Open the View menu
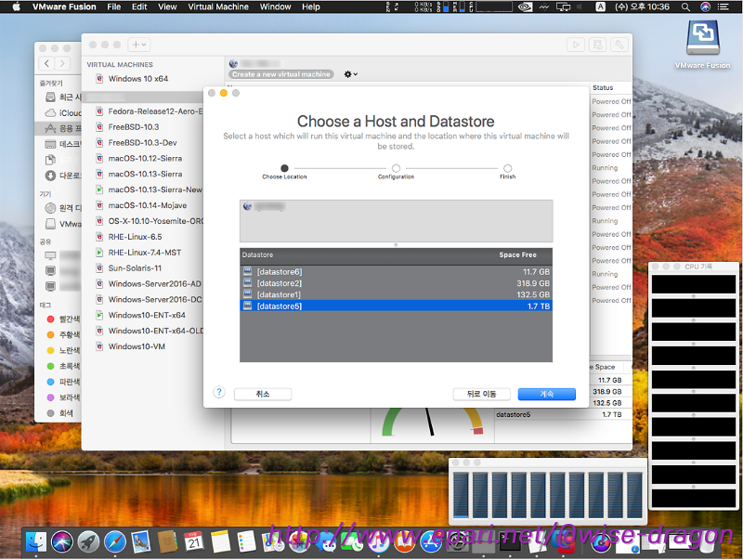Viewport: 743px width, 560px height. pyautogui.click(x=167, y=7)
